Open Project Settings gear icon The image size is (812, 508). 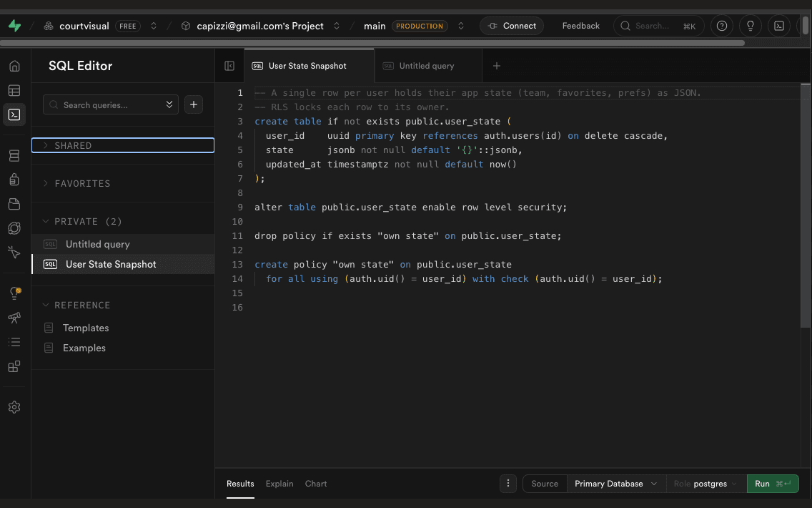[x=14, y=407]
